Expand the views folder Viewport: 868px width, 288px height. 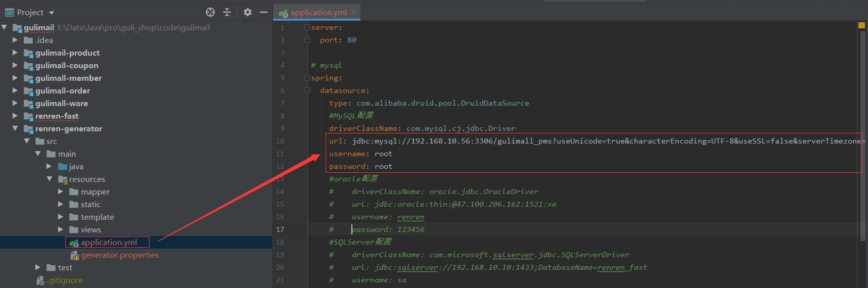click(61, 229)
